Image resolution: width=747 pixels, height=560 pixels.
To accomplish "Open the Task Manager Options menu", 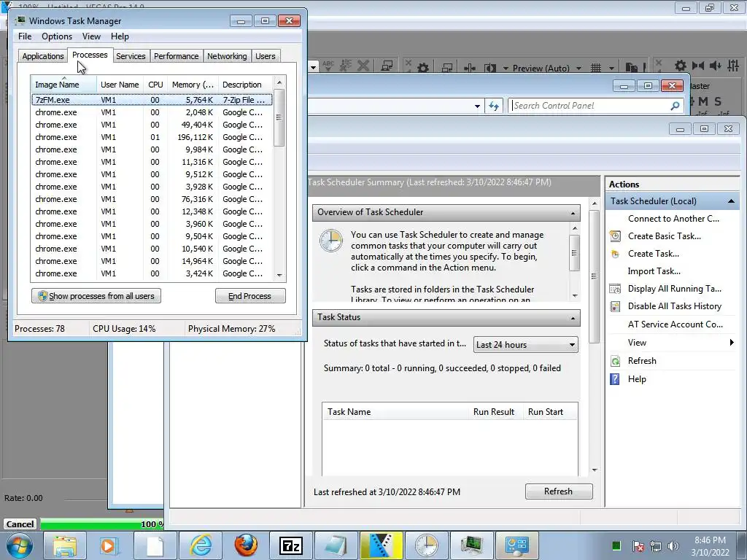I will [57, 36].
